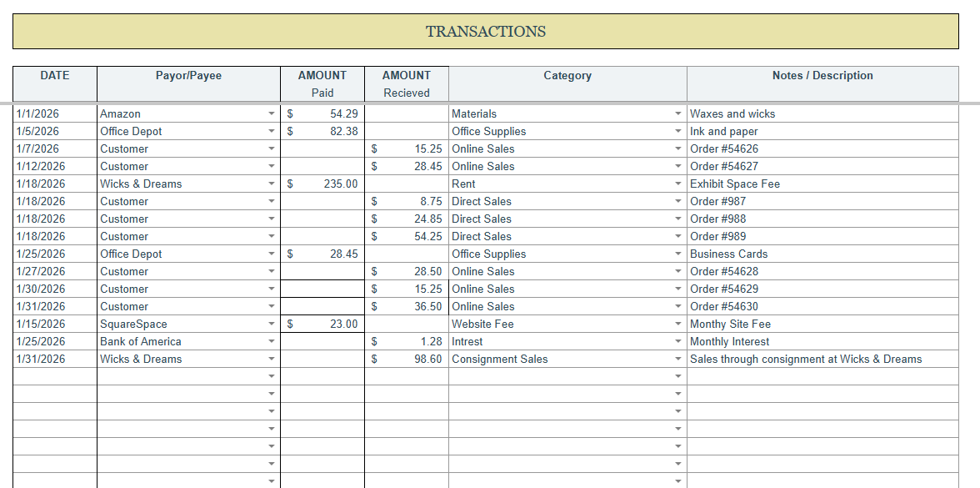Open the Category dropdown showing Materials

pyautogui.click(x=677, y=113)
